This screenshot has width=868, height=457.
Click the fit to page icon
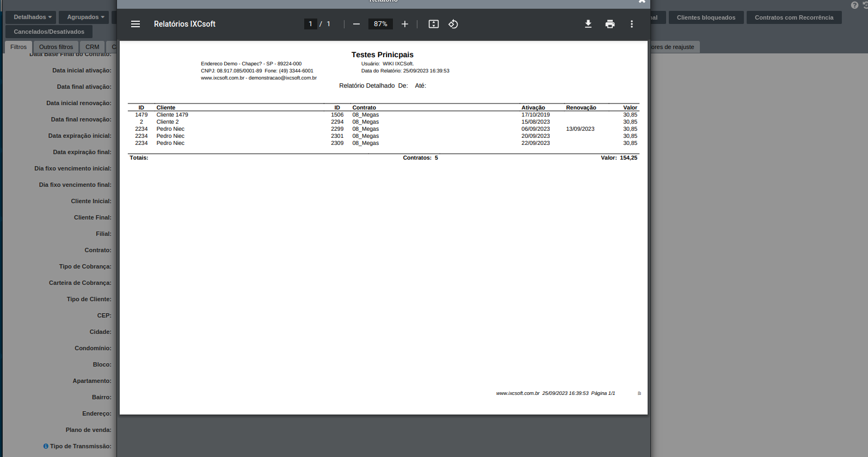434,24
